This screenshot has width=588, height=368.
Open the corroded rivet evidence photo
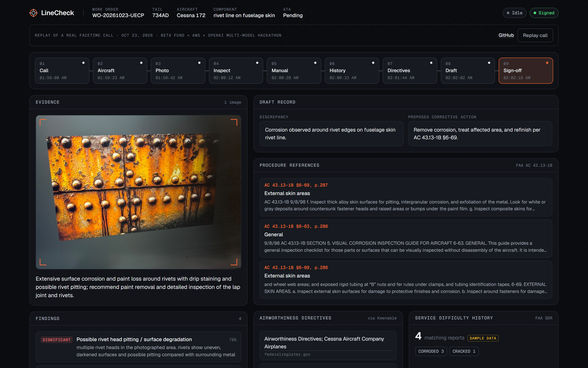tap(139, 192)
